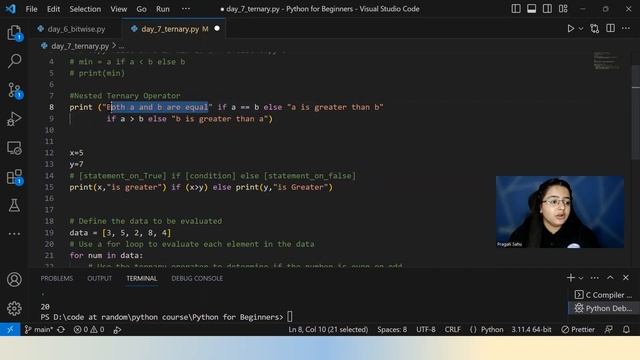Open the Selection menu
640x360 pixels.
(85, 9)
